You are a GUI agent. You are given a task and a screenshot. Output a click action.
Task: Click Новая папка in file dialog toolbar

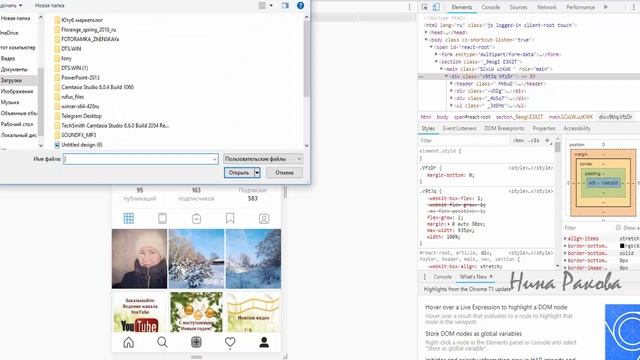pos(49,6)
